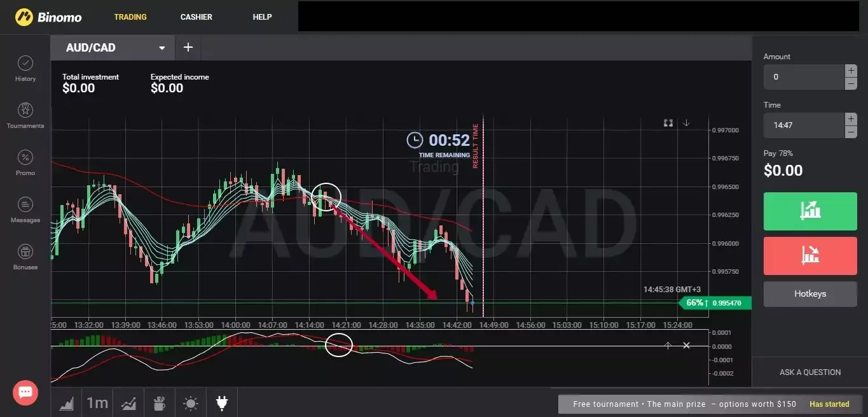
Task: Open the indicators line chart icon
Action: click(x=128, y=403)
